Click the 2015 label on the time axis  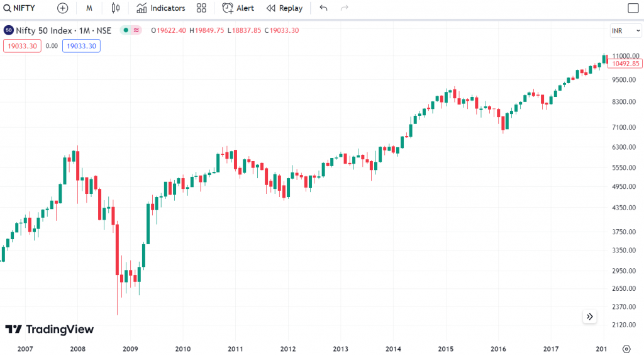[446, 349]
